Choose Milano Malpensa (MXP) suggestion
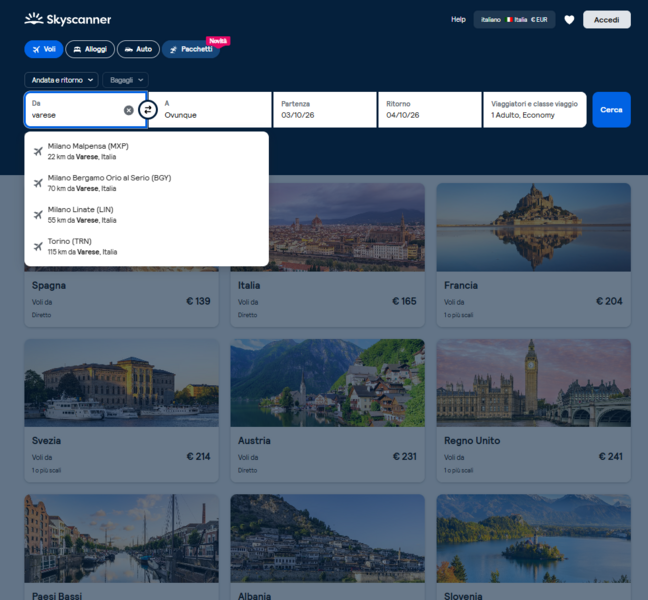 pyautogui.click(x=146, y=151)
